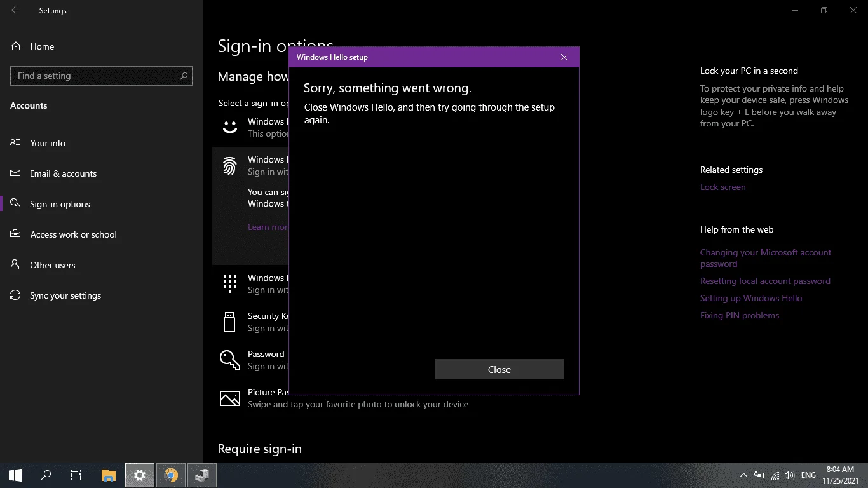Select the Picture Password image icon
The width and height of the screenshot is (868, 488).
tap(230, 398)
